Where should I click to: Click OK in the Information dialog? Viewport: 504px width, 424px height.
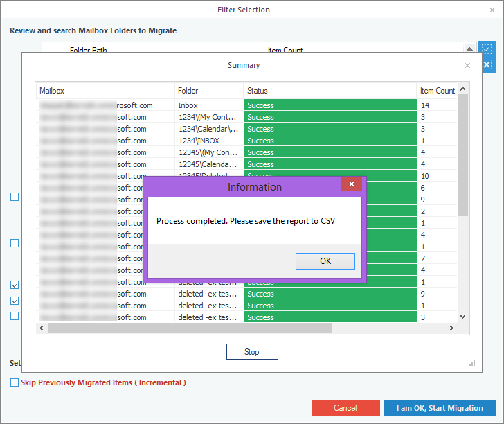point(325,261)
